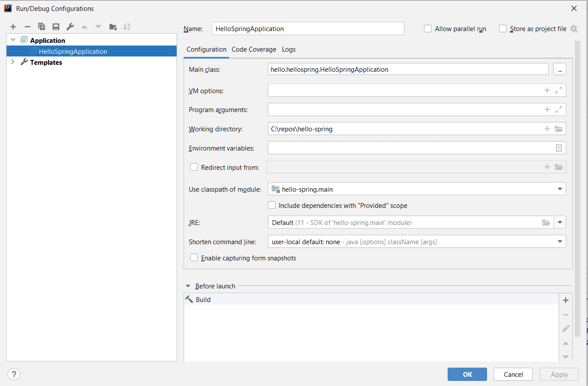The image size is (588, 386).
Task: Click the Environment variables edit icon
Action: coord(558,148)
